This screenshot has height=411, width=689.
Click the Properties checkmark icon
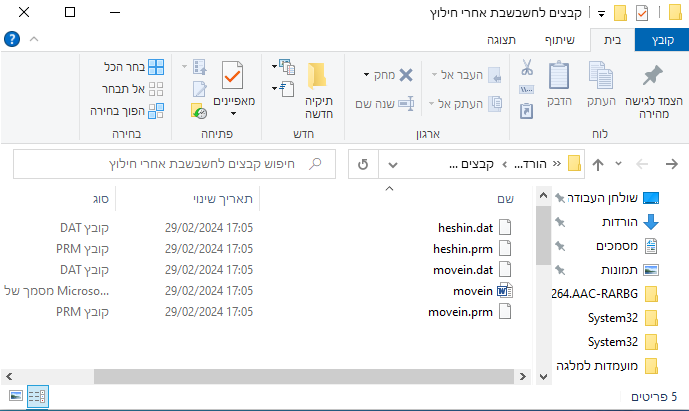click(x=233, y=77)
